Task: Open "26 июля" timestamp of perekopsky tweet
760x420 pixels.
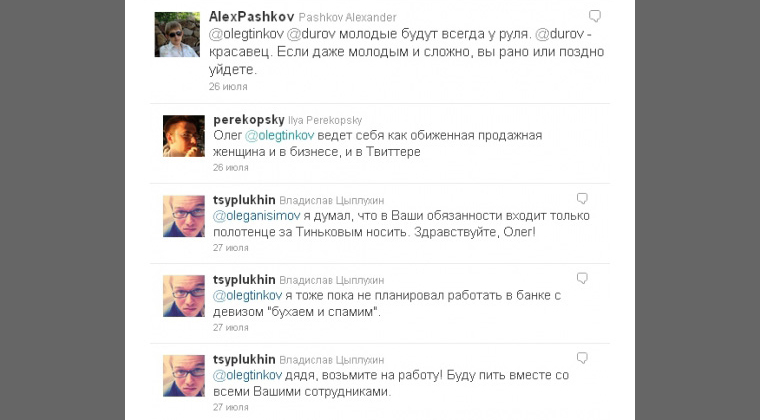Action: coord(231,168)
